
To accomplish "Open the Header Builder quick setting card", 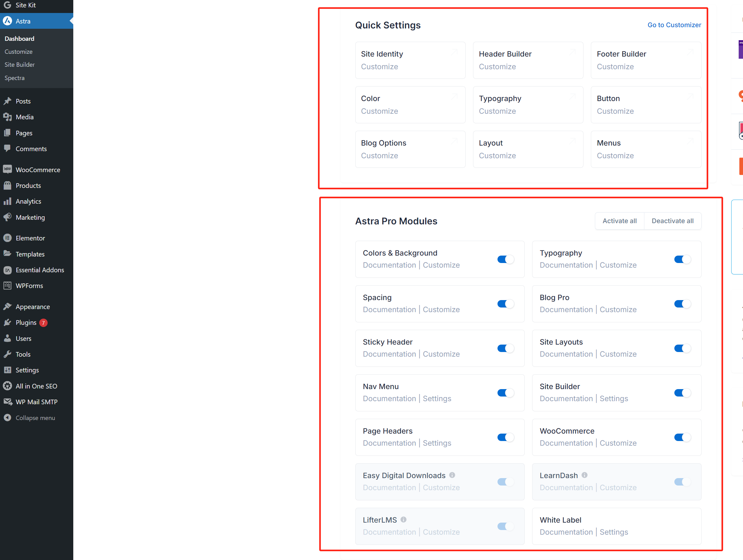I will click(x=528, y=60).
